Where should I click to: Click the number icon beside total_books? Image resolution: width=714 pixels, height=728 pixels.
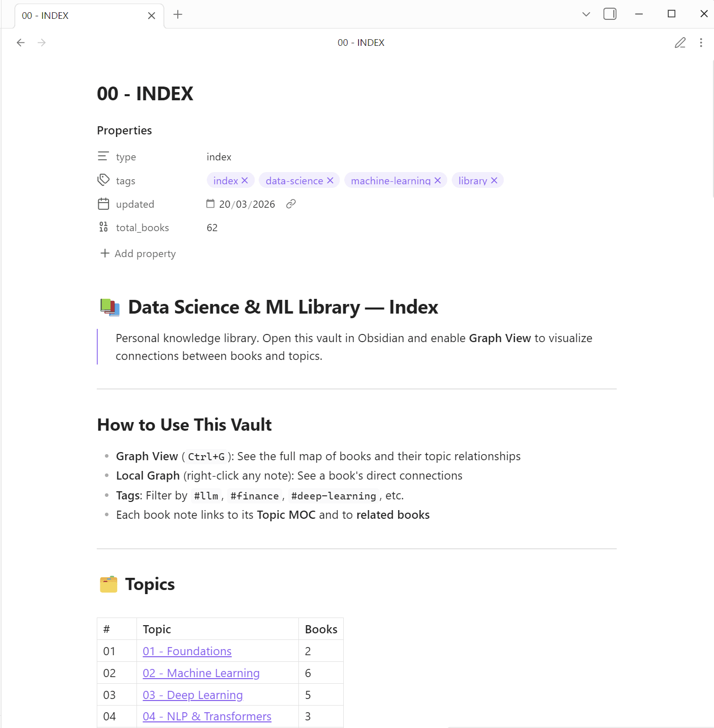(103, 227)
